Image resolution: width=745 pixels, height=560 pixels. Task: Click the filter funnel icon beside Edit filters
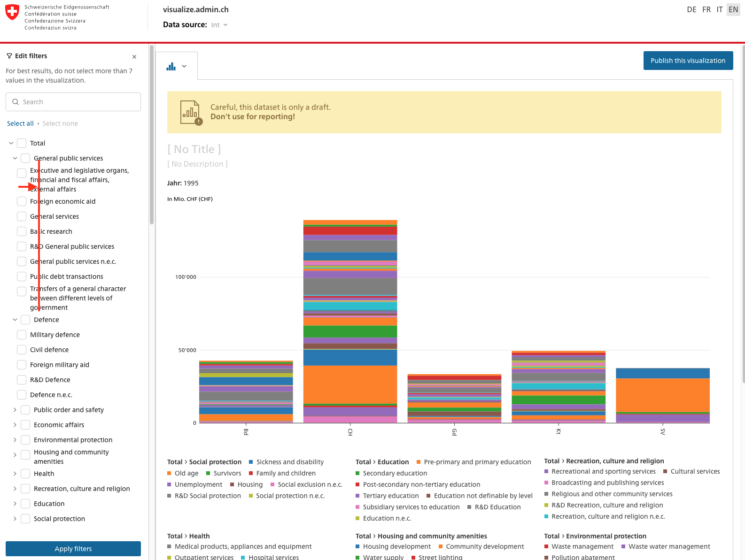[9, 56]
